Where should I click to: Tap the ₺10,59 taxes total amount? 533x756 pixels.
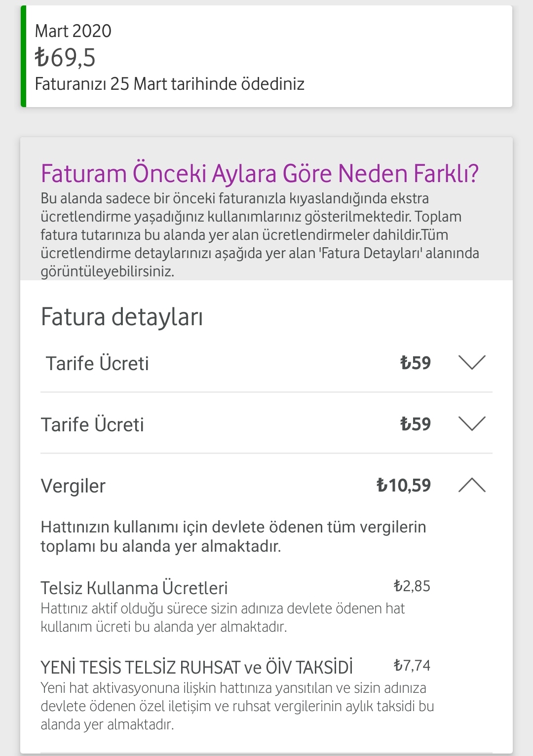point(403,485)
